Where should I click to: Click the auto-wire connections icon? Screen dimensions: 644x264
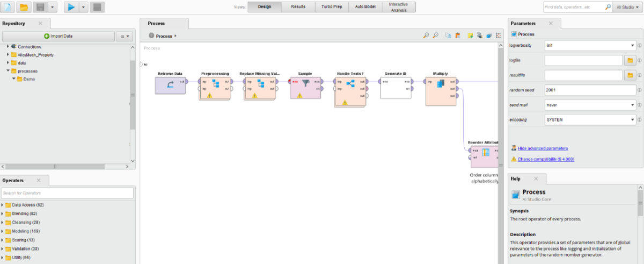click(479, 36)
